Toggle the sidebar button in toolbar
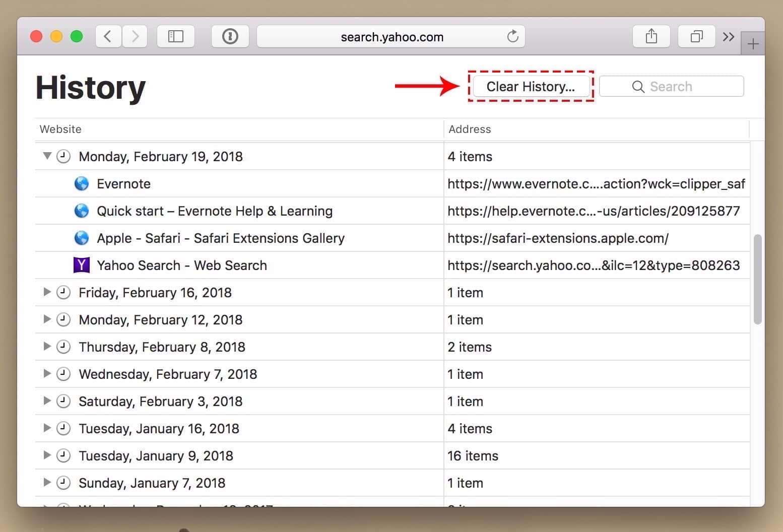This screenshot has width=783, height=532. (176, 36)
